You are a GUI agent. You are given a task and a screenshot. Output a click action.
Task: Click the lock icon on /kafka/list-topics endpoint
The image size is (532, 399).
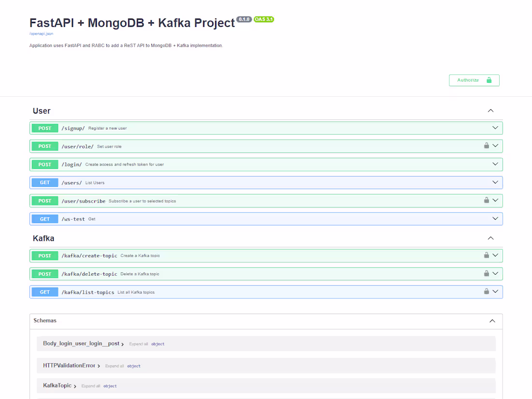[x=487, y=291]
